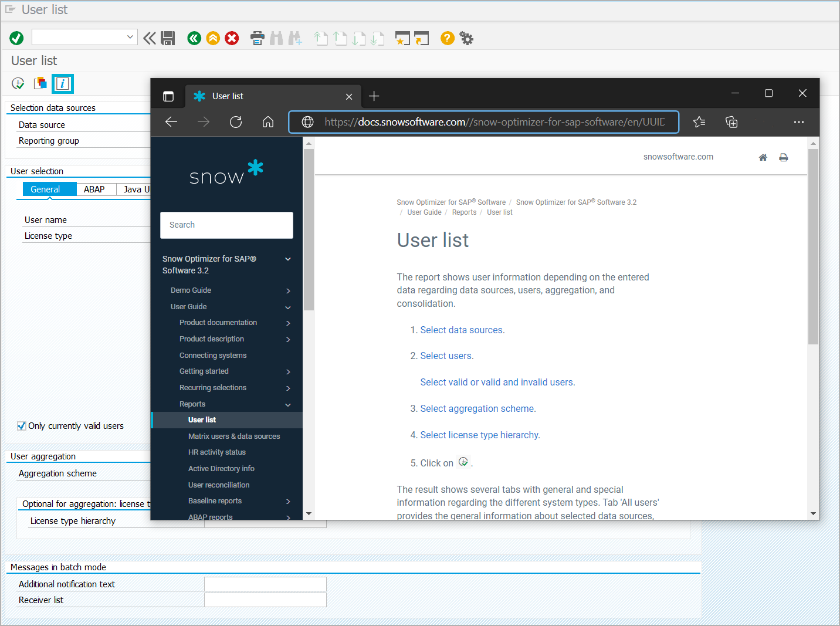Viewport: 840px width, 626px height.
Task: Open Connecting systems sidebar item
Action: 213,356
